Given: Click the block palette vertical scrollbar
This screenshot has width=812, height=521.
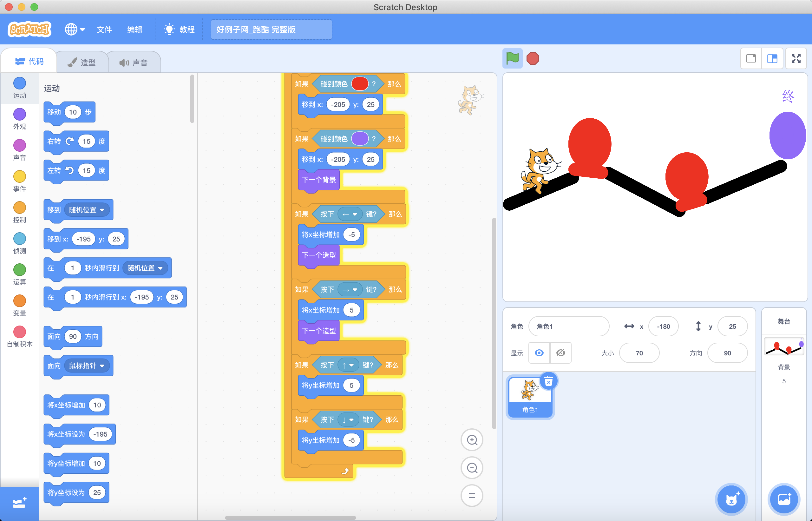Looking at the screenshot, I should pyautogui.click(x=192, y=99).
